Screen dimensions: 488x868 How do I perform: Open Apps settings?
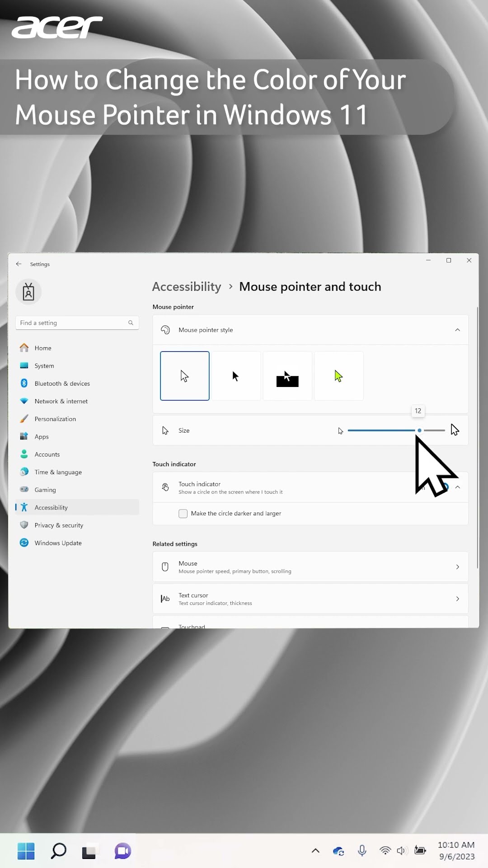tap(77, 437)
